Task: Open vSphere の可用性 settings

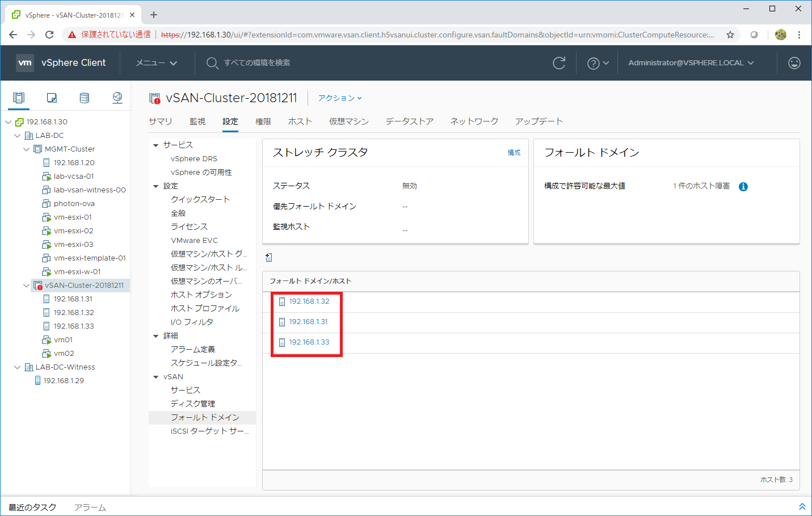Action: [x=201, y=173]
